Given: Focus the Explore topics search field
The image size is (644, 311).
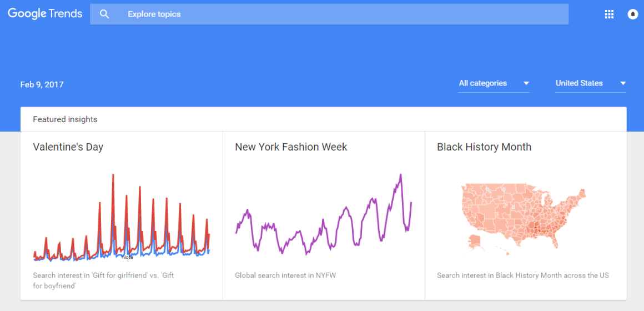Looking at the screenshot, I should (x=329, y=14).
